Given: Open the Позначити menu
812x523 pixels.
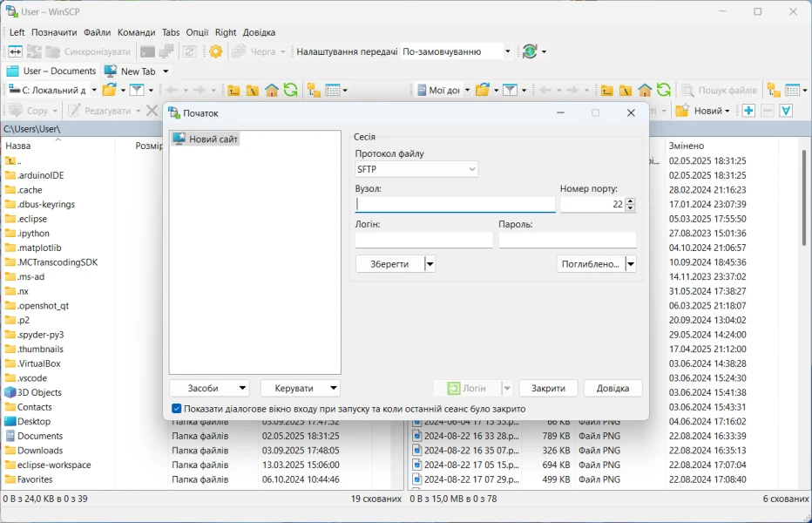Looking at the screenshot, I should [x=54, y=32].
